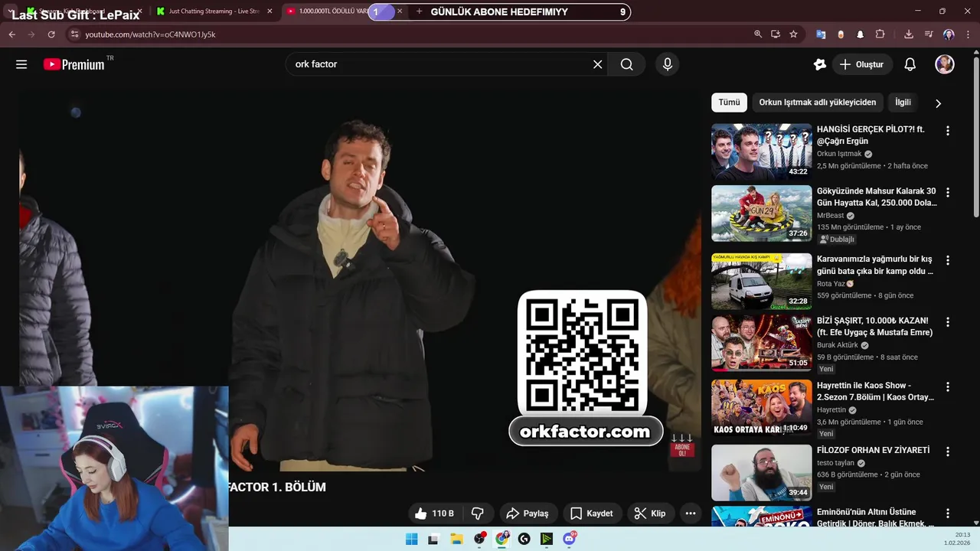
Task: Submit search with the magnifier button
Action: [x=627, y=64]
